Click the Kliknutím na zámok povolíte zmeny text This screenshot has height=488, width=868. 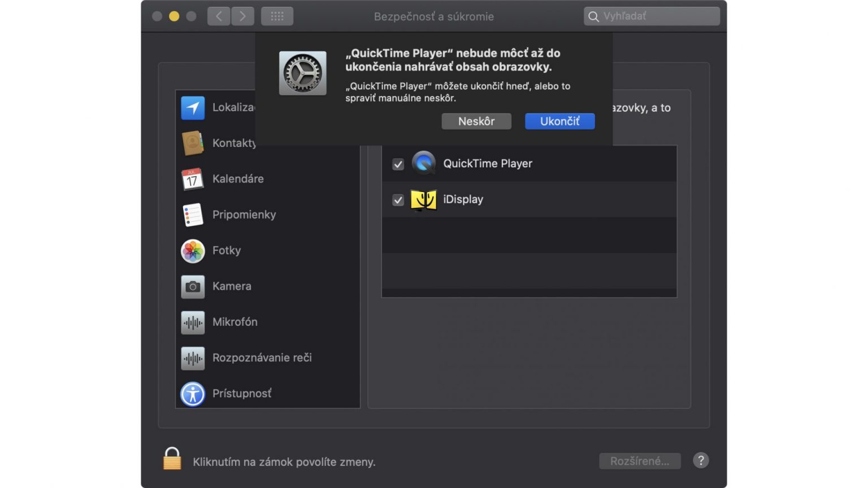[284, 462]
